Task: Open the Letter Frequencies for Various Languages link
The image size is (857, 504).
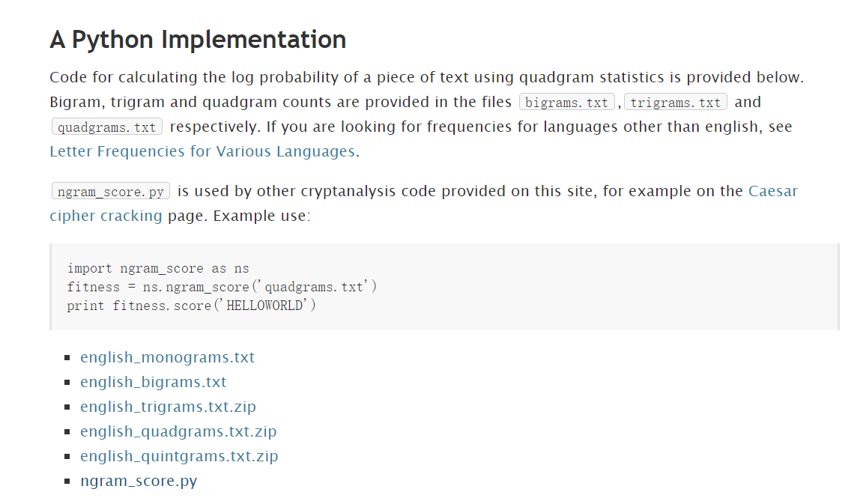Action: pos(202,151)
